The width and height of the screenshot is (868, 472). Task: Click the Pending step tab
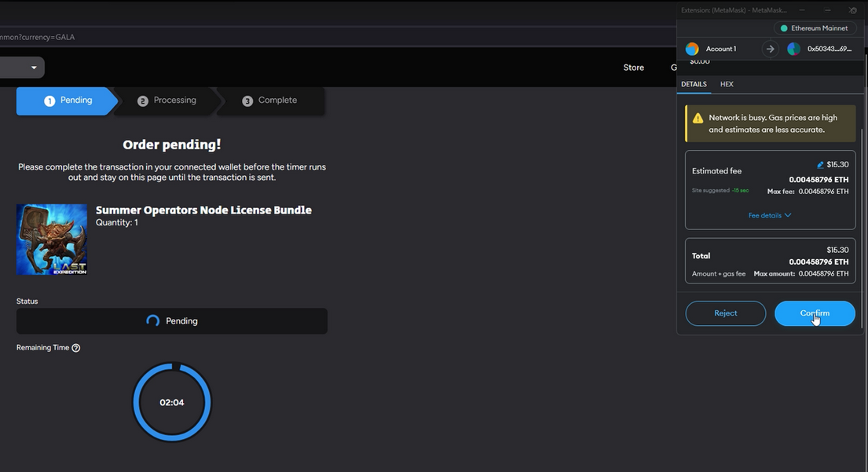pos(68,101)
